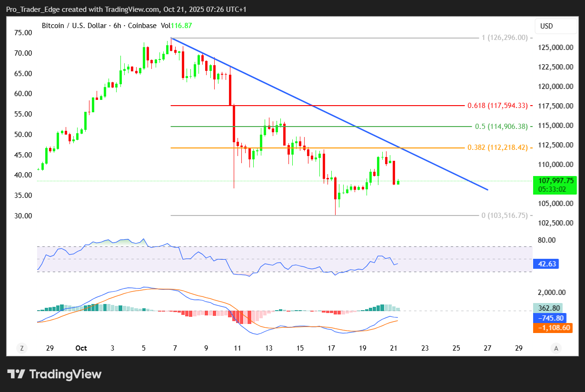Click the 27 date on time axis
This screenshot has height=392, width=585.
coord(487,348)
